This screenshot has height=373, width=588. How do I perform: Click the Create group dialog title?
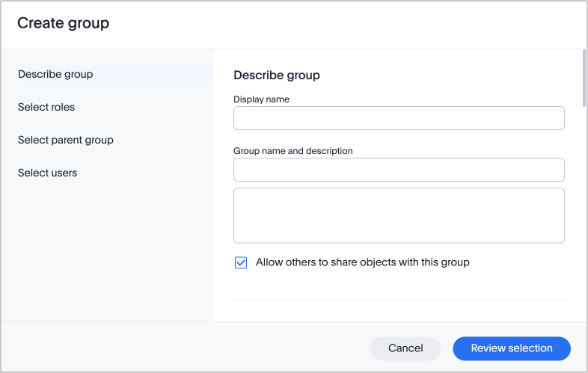tap(64, 23)
